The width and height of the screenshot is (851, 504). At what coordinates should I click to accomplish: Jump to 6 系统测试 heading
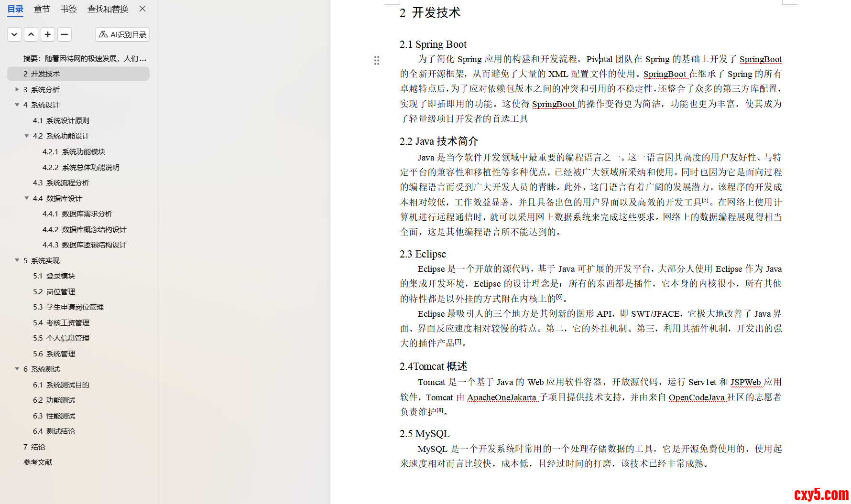(x=42, y=369)
